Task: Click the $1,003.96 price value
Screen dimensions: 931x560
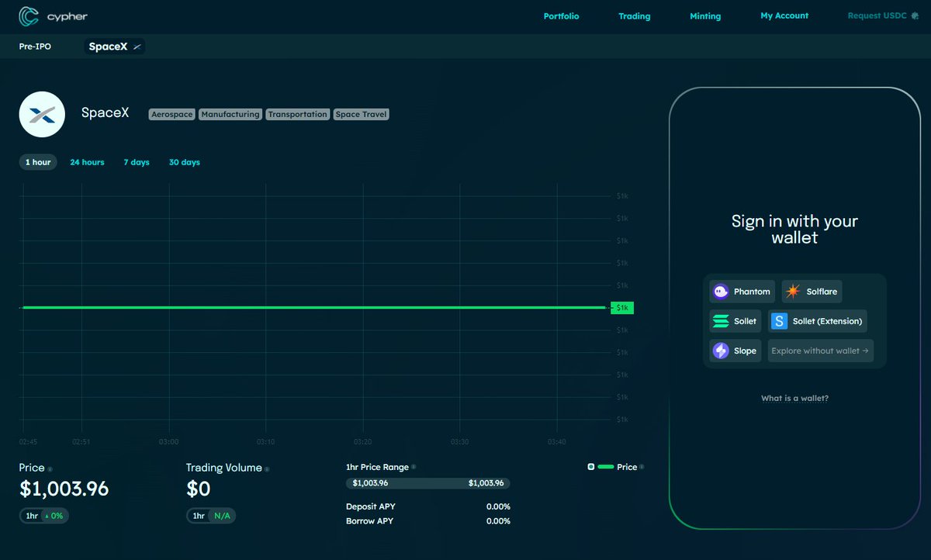Action: [64, 489]
